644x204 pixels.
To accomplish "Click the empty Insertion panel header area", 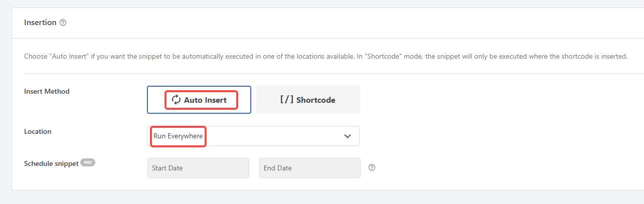I will tap(351, 23).
